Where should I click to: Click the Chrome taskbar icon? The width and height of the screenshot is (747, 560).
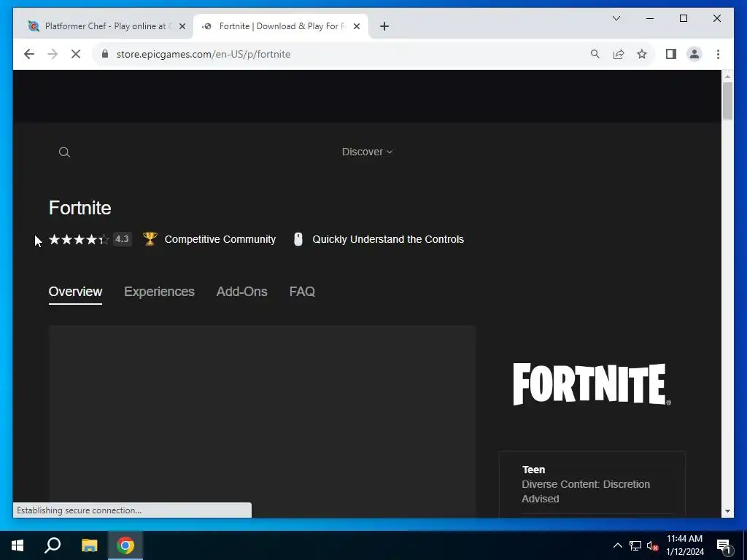(125, 545)
